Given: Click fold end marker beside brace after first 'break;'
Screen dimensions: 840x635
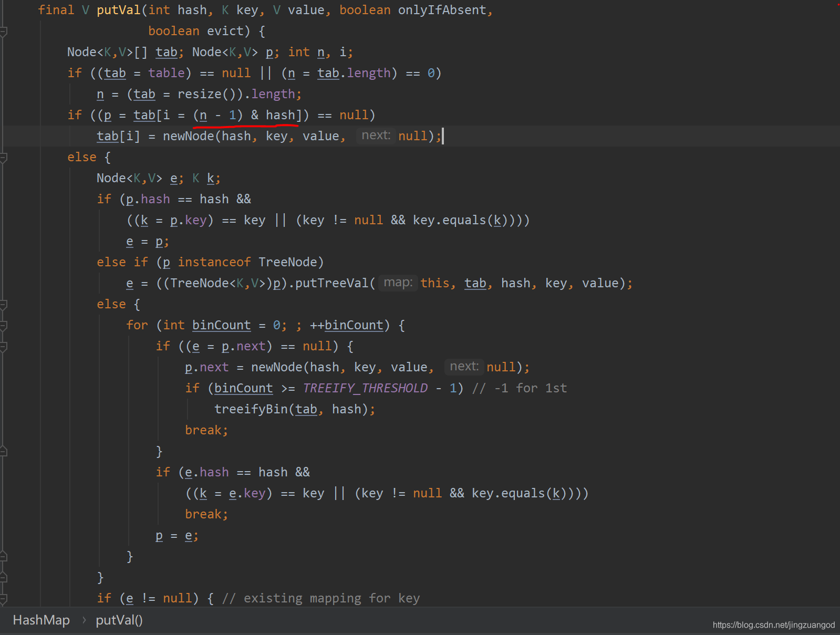Looking at the screenshot, I should coord(3,452).
